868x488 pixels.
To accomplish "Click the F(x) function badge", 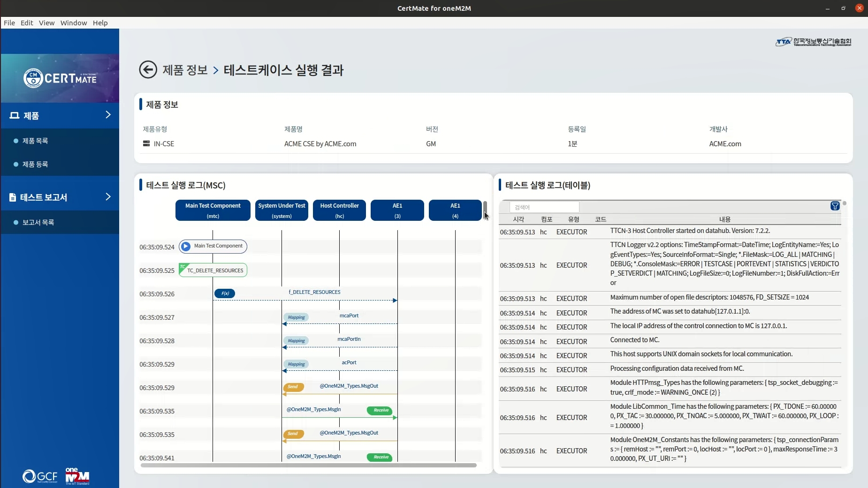I will coord(225,293).
